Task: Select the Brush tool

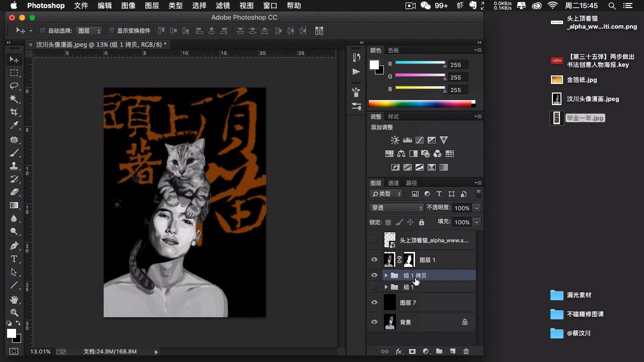Action: [14, 153]
